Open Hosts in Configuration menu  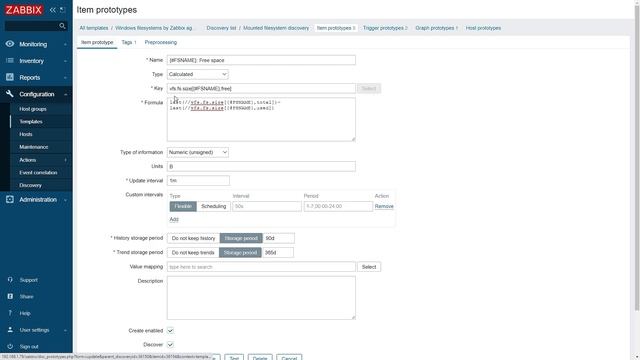click(26, 134)
